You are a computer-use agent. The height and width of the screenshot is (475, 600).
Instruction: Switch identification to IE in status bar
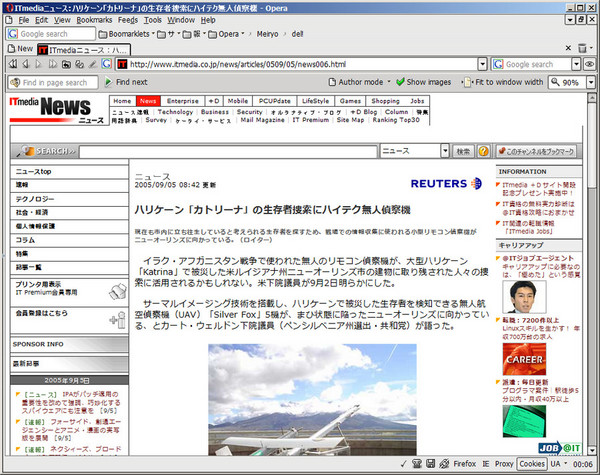pos(486,464)
